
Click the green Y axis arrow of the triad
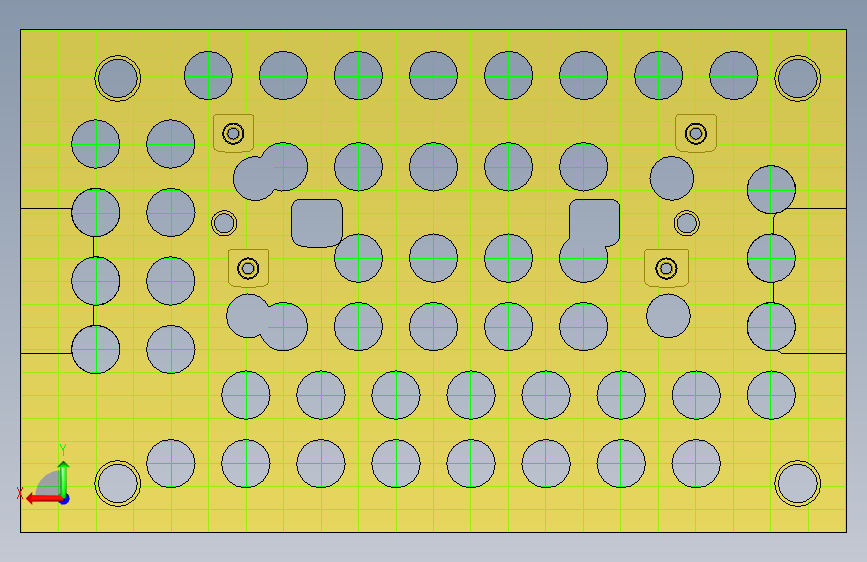(64, 477)
